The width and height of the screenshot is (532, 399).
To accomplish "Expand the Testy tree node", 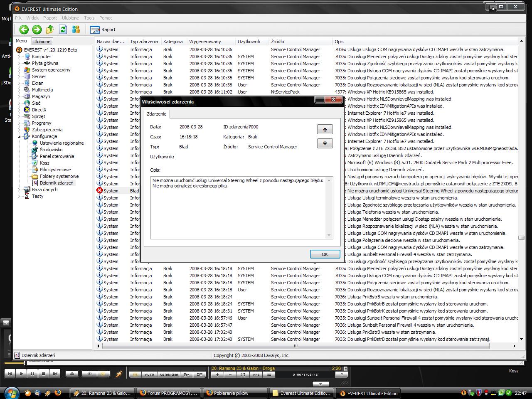I will pyautogui.click(x=19, y=196).
